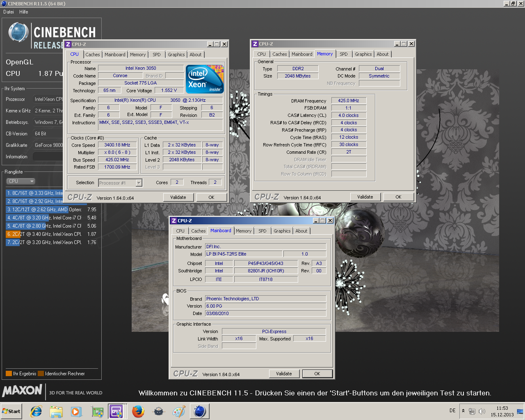
Task: Click the Southbridge value 82801JR (ICH10R)
Action: 266,271
